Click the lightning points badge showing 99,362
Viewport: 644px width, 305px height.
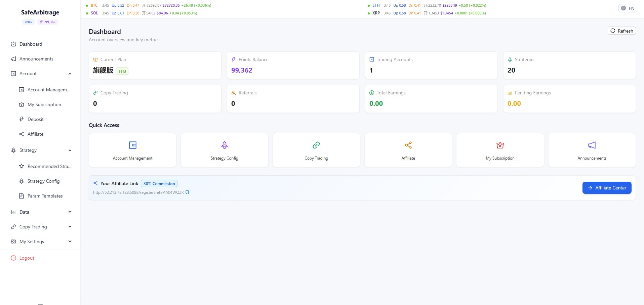[x=47, y=21]
